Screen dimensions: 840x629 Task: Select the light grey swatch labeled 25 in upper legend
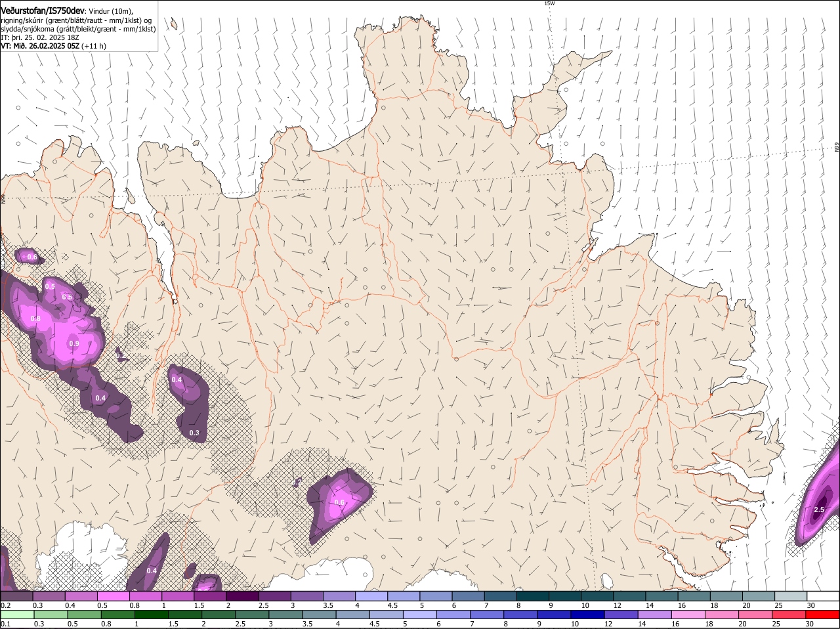click(791, 596)
